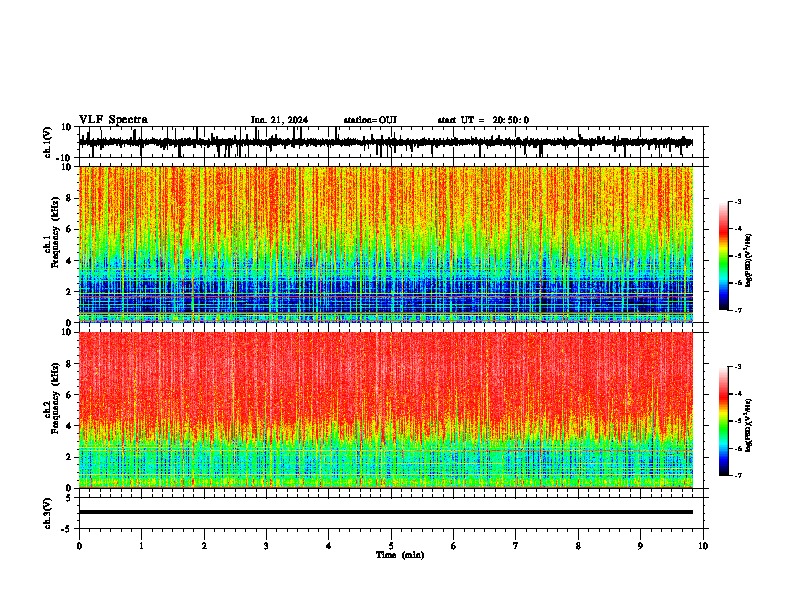Click the log(PSD) label beside the ch.1 color bar
Viewport: 792px width, 612px height.
(x=749, y=261)
